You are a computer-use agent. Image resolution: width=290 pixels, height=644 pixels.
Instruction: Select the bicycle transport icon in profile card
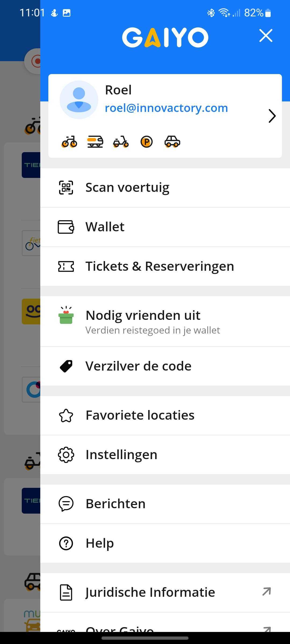tap(69, 142)
